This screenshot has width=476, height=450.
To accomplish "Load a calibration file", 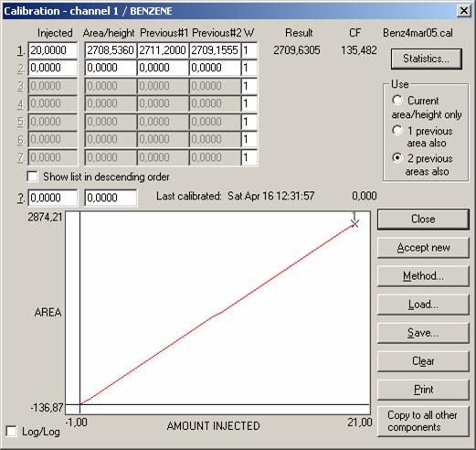I will click(423, 305).
